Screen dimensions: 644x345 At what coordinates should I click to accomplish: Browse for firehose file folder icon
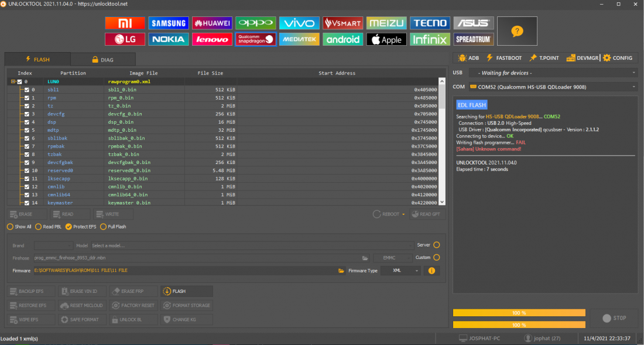coord(365,258)
